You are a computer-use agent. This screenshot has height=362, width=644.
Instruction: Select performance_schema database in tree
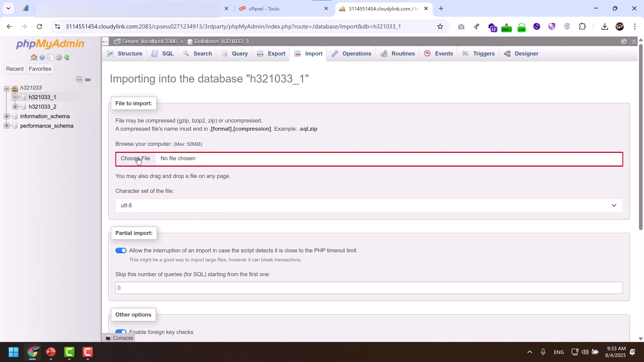coord(47,126)
